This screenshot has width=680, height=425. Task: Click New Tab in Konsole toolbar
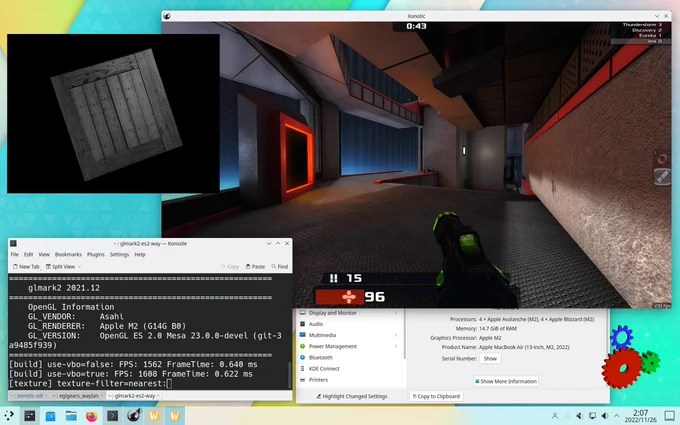click(x=26, y=267)
